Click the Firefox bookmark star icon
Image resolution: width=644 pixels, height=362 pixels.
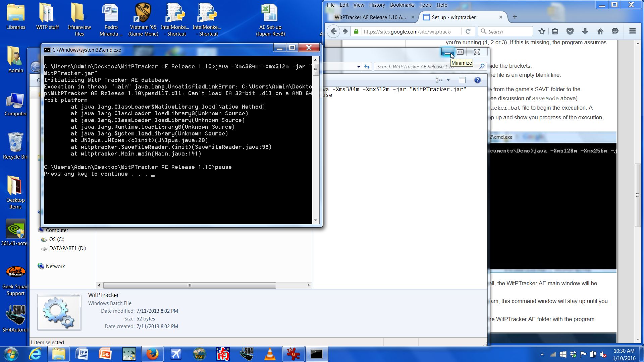[542, 31]
